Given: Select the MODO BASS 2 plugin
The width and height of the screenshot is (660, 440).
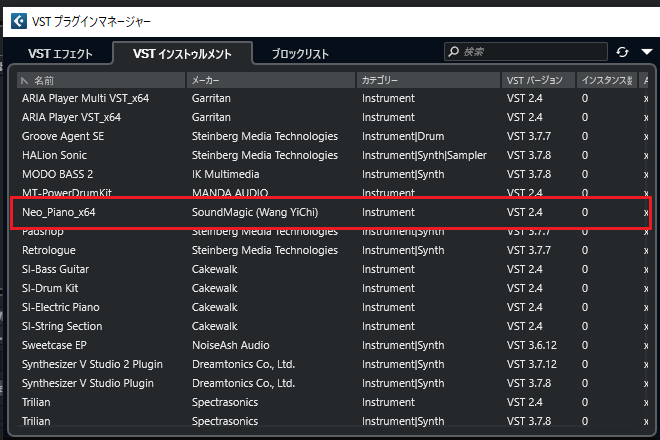Looking at the screenshot, I should [x=333, y=174].
